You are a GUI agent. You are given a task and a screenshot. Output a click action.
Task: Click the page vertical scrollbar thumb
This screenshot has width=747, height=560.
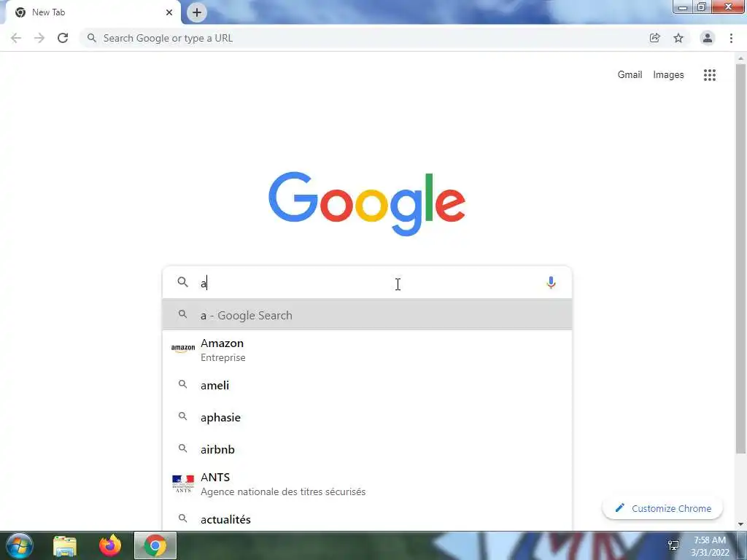tap(741, 258)
